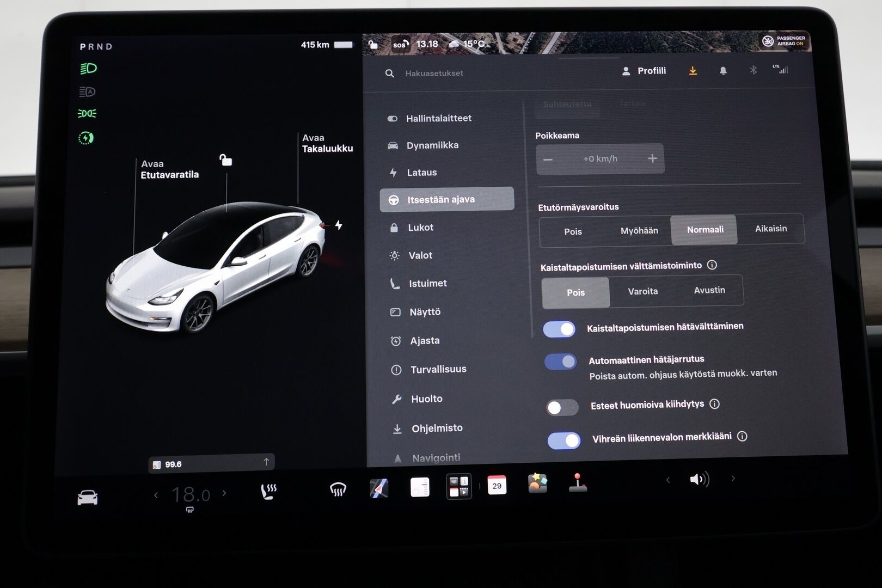Open the Toybox app icon

point(537,483)
